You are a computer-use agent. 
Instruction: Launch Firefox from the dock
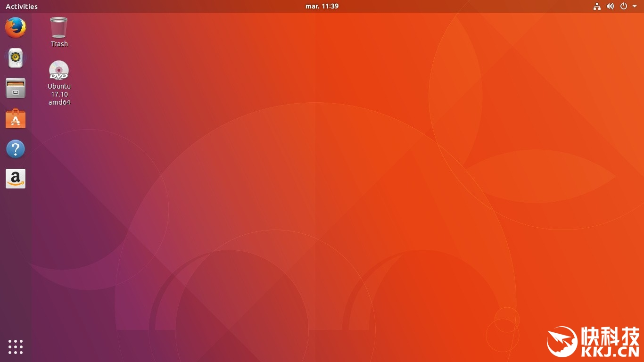click(16, 28)
